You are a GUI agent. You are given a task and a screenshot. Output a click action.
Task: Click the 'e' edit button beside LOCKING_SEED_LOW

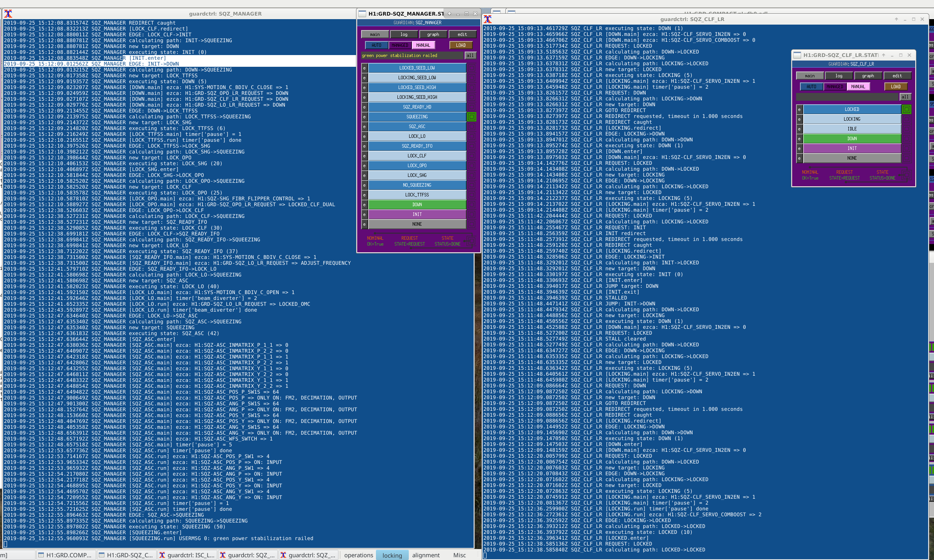(364, 78)
